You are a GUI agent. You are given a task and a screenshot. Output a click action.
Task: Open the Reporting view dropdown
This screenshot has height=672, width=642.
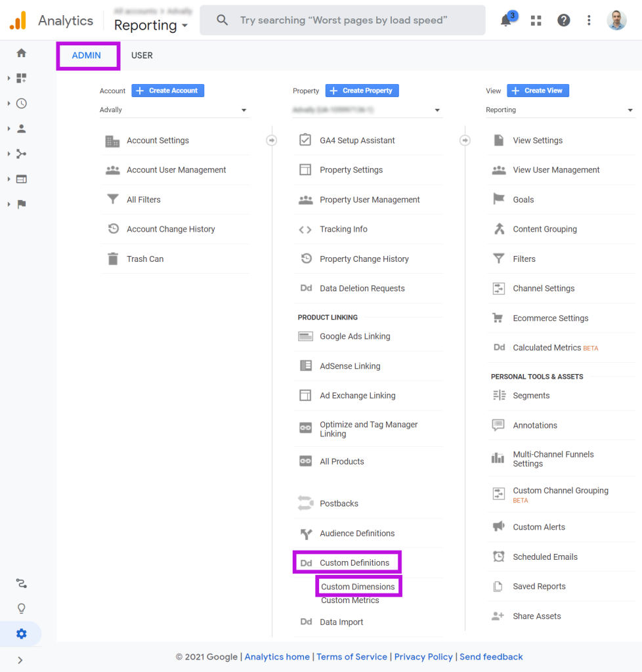click(560, 110)
